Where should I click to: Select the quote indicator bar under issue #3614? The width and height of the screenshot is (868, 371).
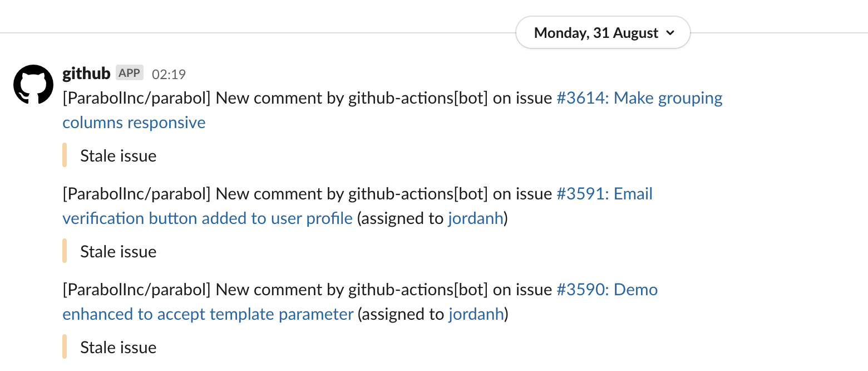(65, 155)
